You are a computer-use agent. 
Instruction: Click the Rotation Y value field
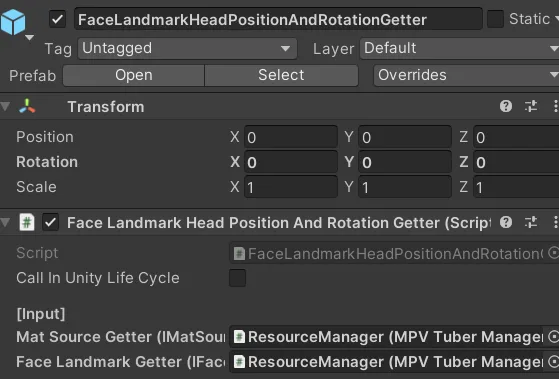(405, 162)
